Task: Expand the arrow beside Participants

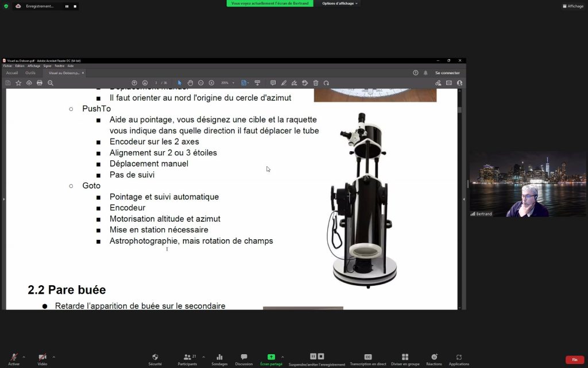Action: (x=203, y=356)
